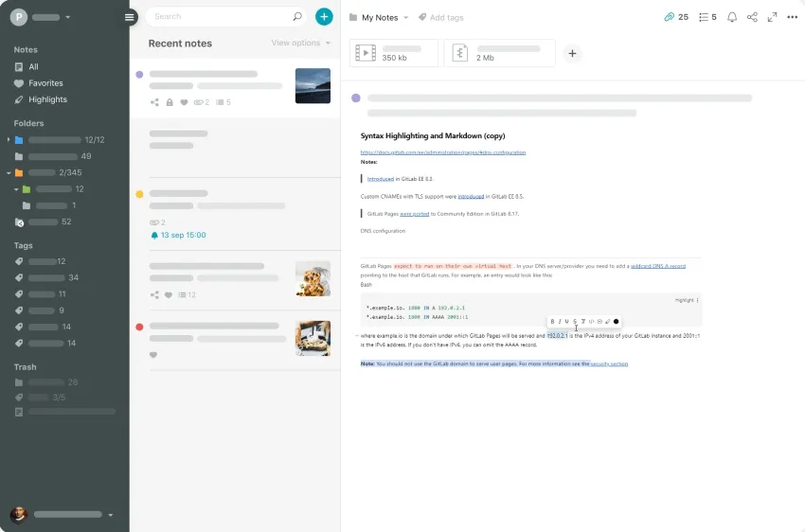805x532 pixels.
Task: Follow the wildcard DNS A record link
Action: point(657,266)
